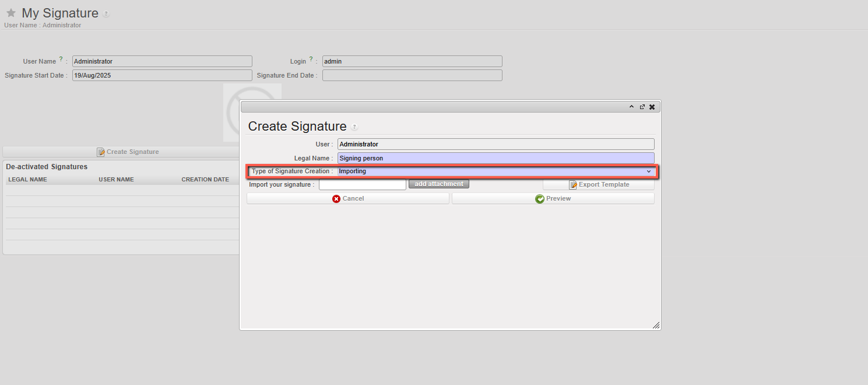Screen dimensions: 868x385
Task: Click the User field in dialog
Action: (x=496, y=144)
